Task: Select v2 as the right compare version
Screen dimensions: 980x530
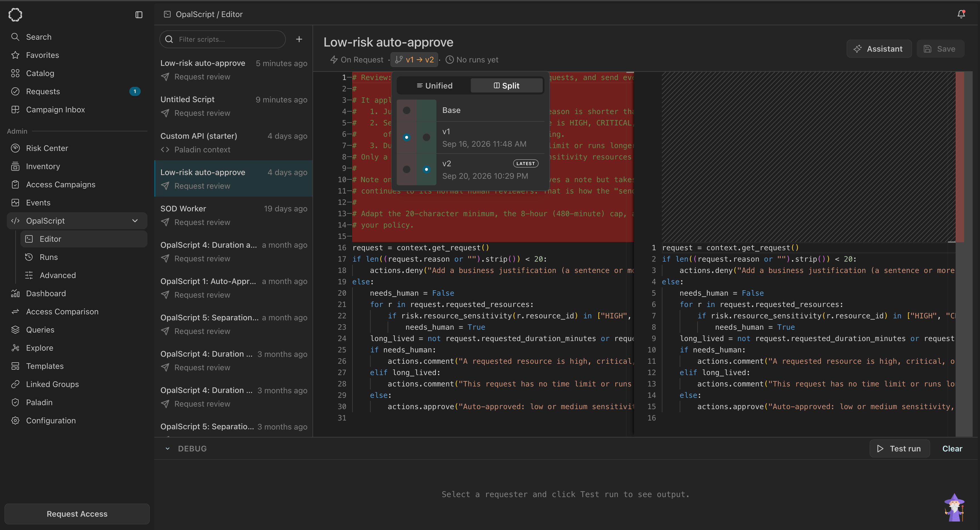Action: coord(426,169)
